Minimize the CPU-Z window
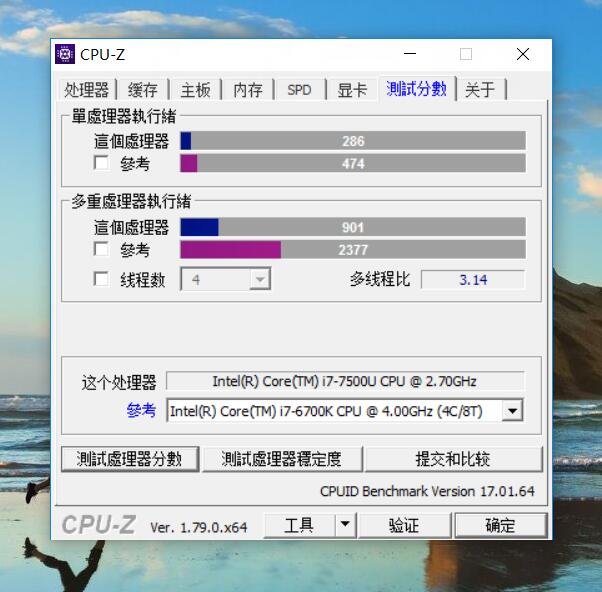The width and height of the screenshot is (602, 592). coord(410,54)
